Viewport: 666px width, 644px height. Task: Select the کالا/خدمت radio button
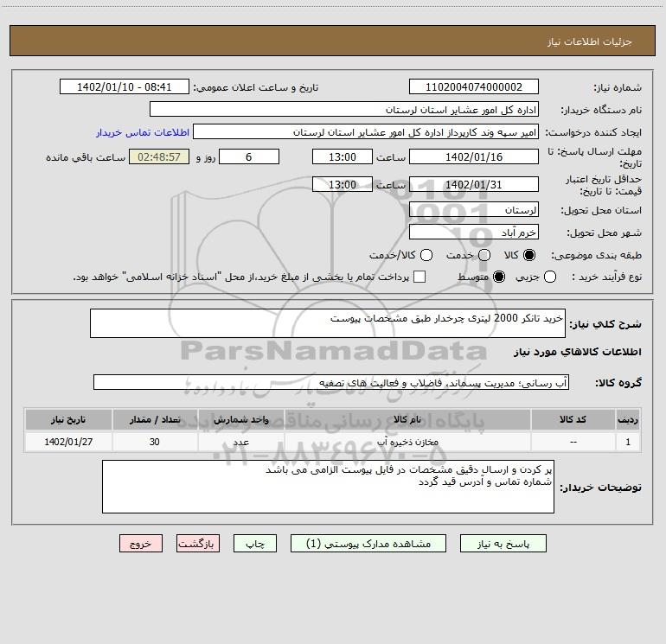(426, 255)
